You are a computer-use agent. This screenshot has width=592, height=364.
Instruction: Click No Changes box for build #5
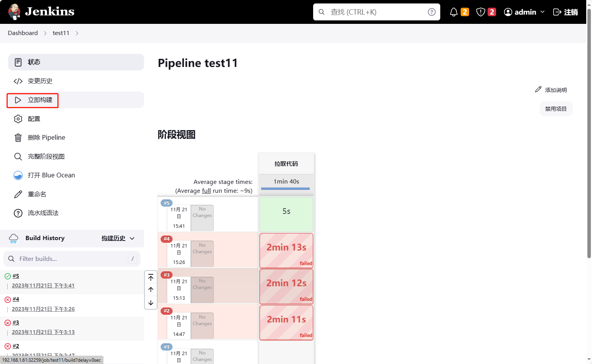(202, 218)
